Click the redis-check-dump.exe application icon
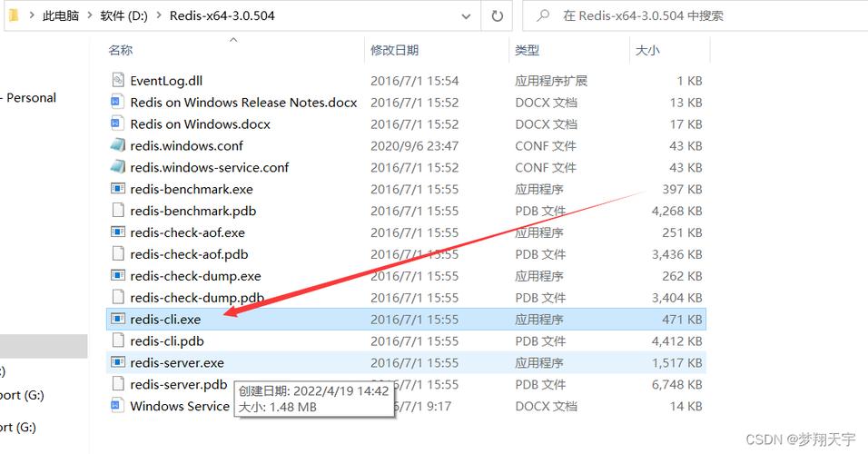Screen dimensions: 868x454 118,275
